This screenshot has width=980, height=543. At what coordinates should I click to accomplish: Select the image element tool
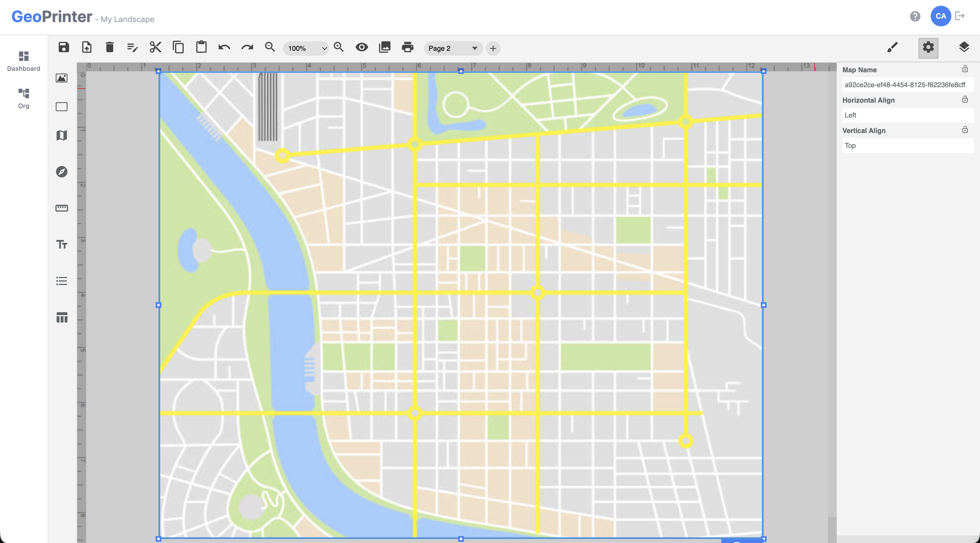pyautogui.click(x=62, y=78)
